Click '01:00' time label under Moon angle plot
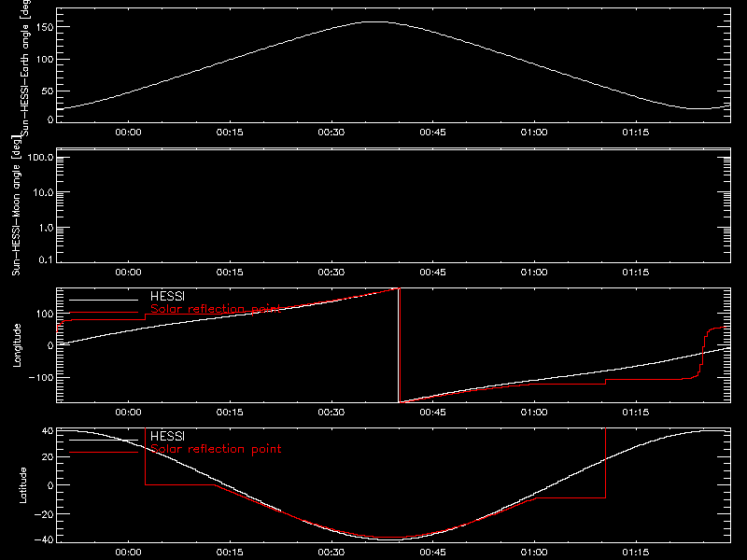The width and height of the screenshot is (747, 560). [x=534, y=273]
